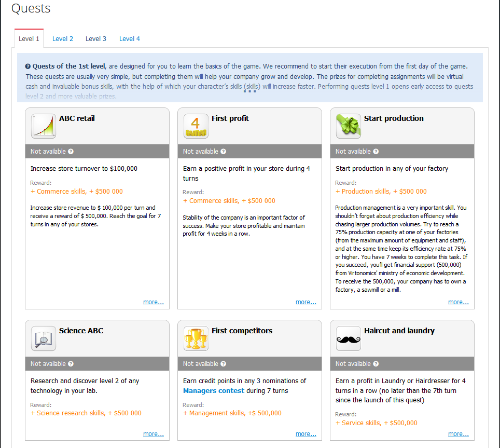Switch to the Level 3 tab
The height and width of the screenshot is (448, 500).
click(95, 38)
